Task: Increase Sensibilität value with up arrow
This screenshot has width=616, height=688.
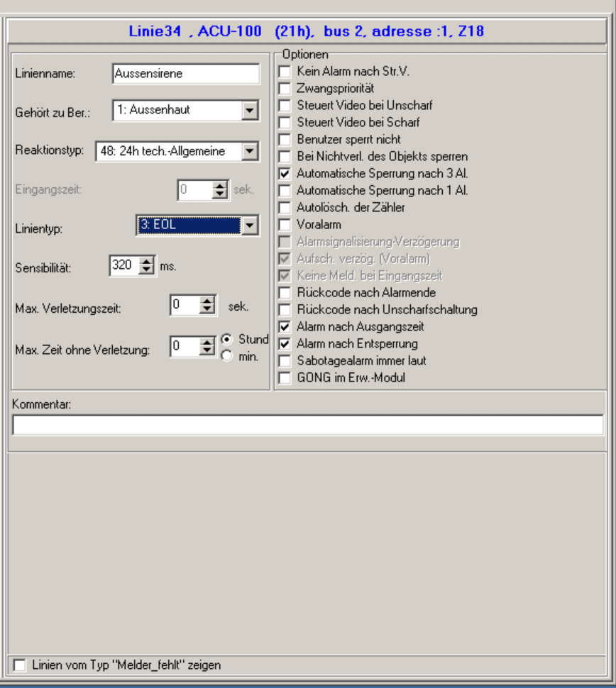Action: click(x=145, y=262)
